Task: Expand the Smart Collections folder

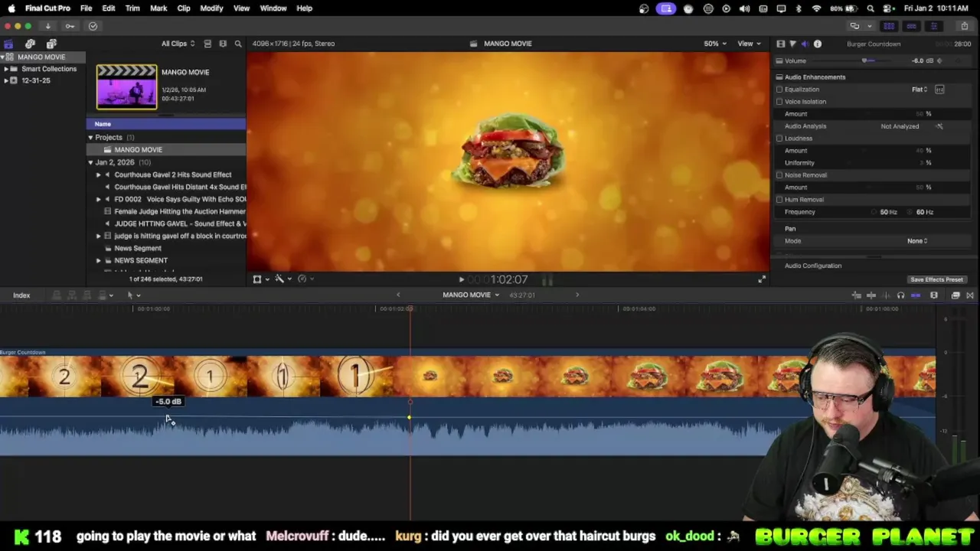Action: tap(6, 69)
